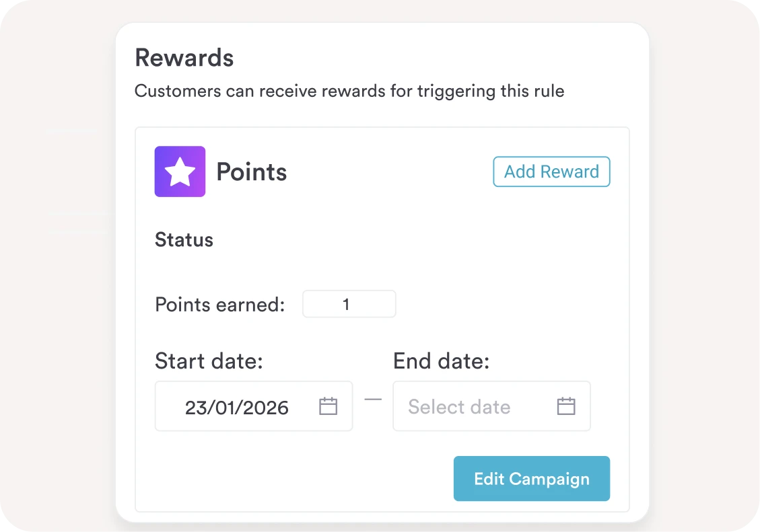
Task: Click the Edit Campaign button
Action: (x=532, y=479)
